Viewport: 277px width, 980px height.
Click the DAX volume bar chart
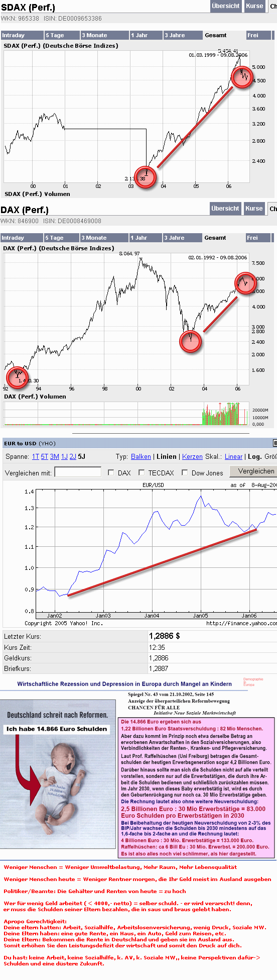click(126, 414)
